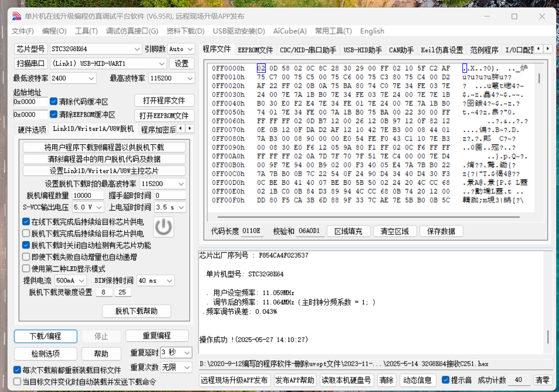Uncheck 在线下载完成后持续给目标芯片供电

click(x=26, y=222)
